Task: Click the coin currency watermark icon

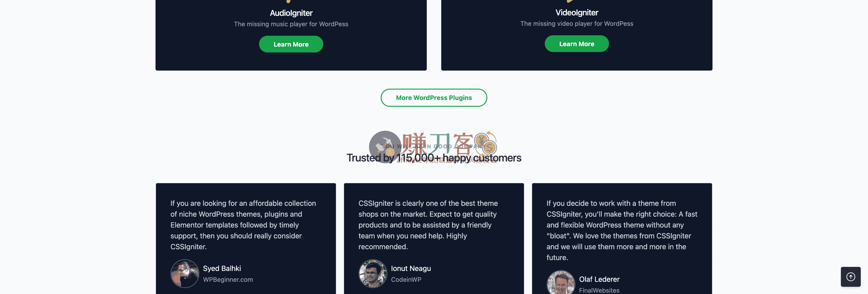Action: click(x=486, y=143)
